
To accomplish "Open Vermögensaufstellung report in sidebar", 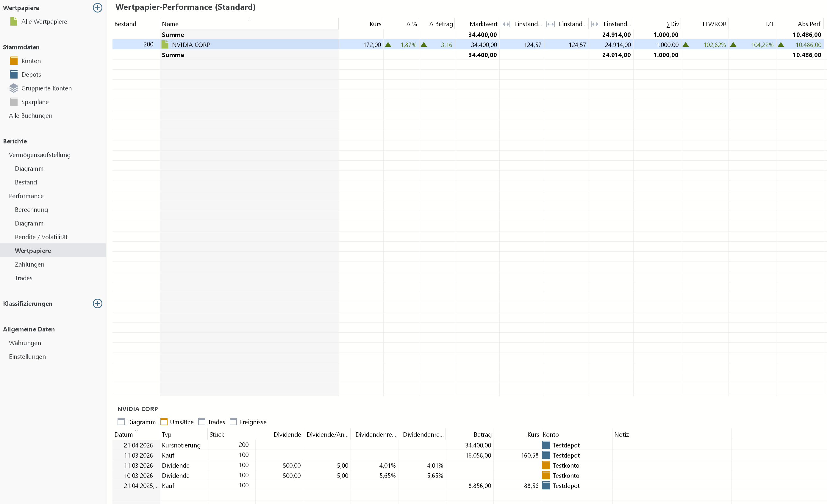I will pos(40,155).
